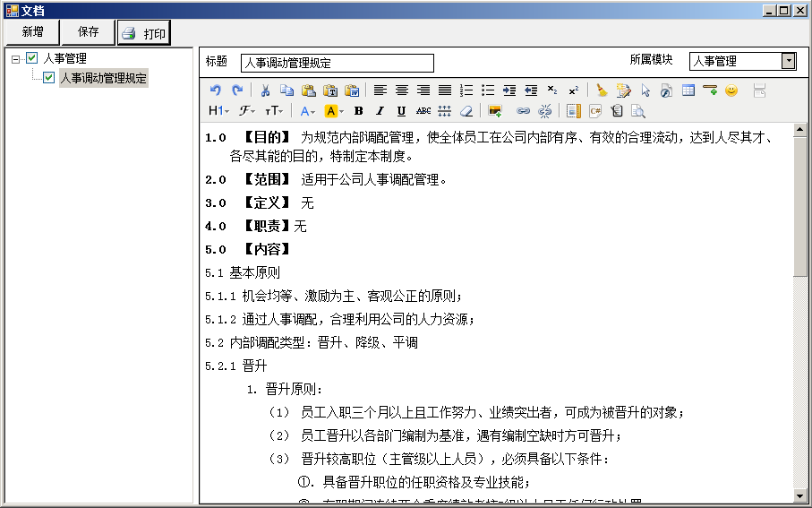Paste as plain text
This screenshot has width=812, height=508.
click(330, 90)
